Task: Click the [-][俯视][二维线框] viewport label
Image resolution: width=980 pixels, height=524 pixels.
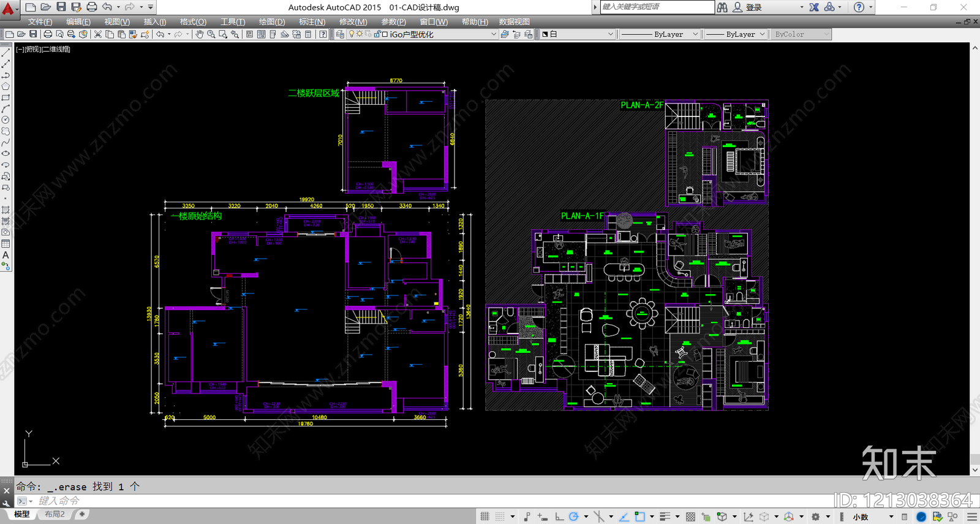Action: point(43,49)
